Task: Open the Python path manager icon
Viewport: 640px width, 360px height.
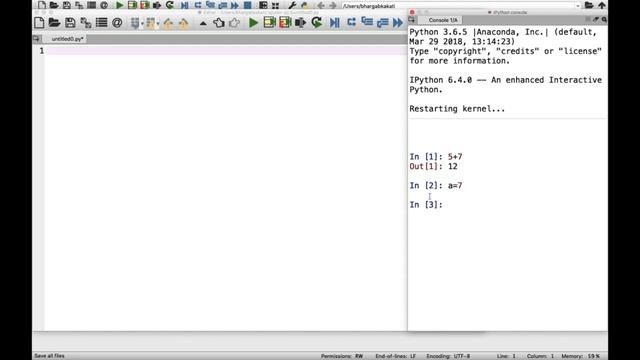Action: point(305,5)
